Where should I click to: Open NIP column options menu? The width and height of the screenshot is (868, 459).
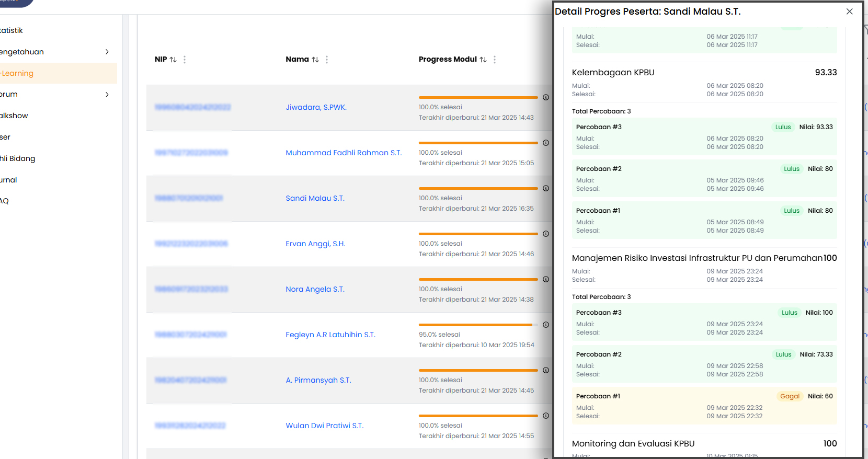coord(185,60)
